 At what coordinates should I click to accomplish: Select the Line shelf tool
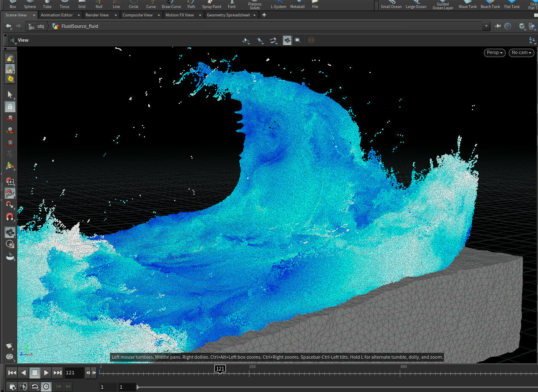coord(116,5)
